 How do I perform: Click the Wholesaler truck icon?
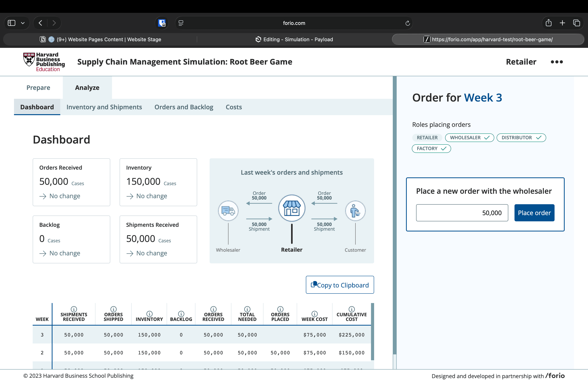pyautogui.click(x=228, y=211)
